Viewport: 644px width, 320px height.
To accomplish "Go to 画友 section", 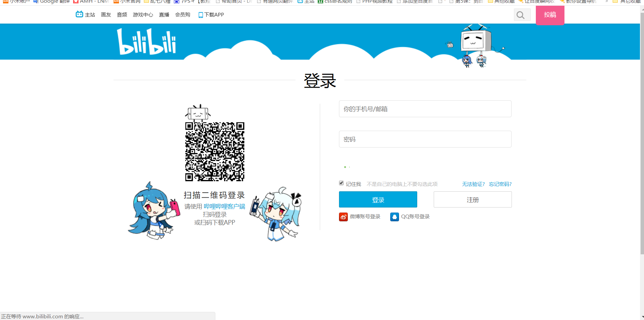I will click(106, 15).
